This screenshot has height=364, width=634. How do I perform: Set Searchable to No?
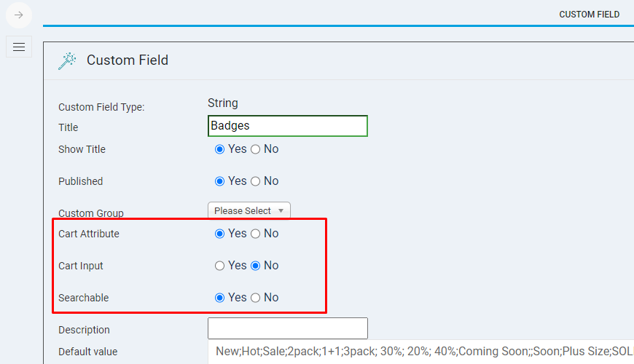tap(255, 298)
